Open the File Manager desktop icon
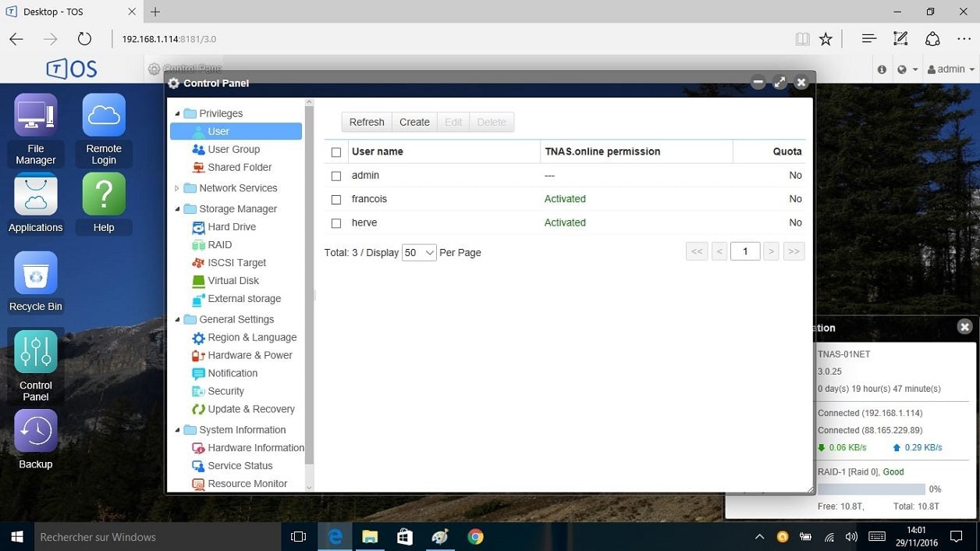 tap(36, 130)
